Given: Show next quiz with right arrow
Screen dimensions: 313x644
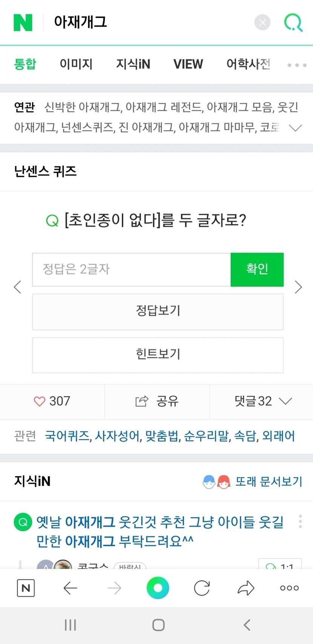Looking at the screenshot, I should point(298,287).
